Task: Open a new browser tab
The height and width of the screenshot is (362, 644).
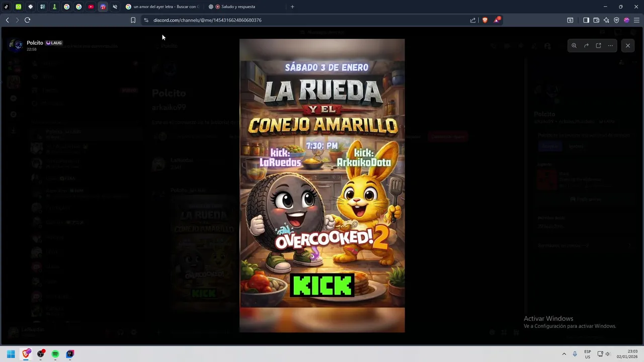Action: pos(292,7)
